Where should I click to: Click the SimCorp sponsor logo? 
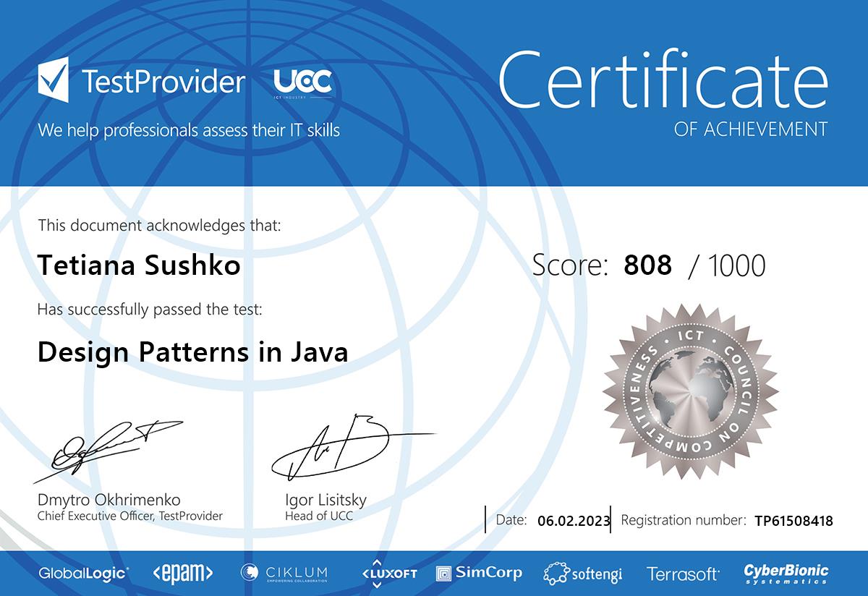pos(479,574)
